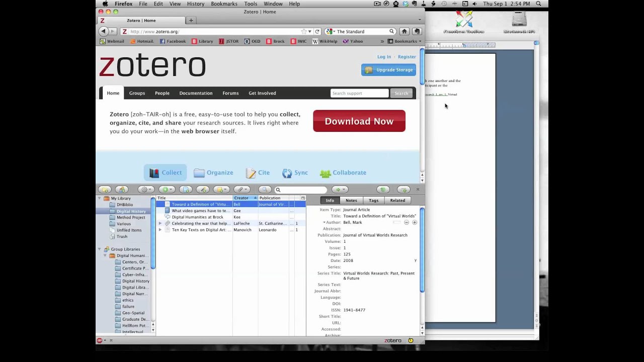Remove author with the minus button
This screenshot has height=362, width=644.
tap(407, 223)
